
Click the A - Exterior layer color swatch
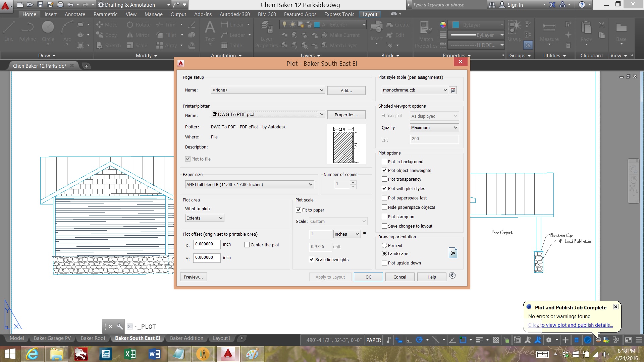click(317, 25)
